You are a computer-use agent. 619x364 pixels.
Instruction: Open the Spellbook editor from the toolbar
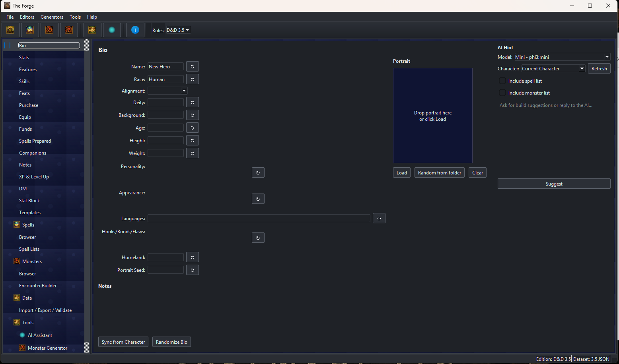tap(30, 30)
